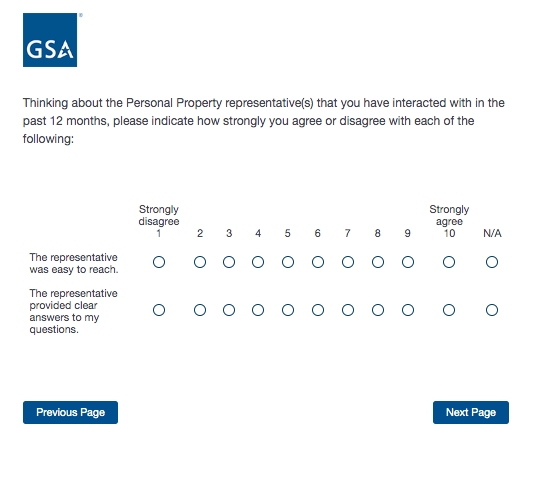545x499 pixels.
Task: Pick 9 for 'provided clear answers' row
Action: pos(408,310)
